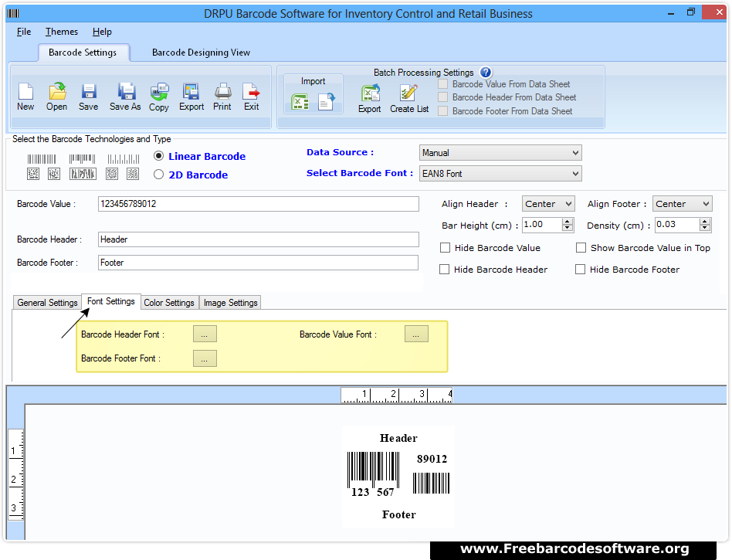Decrease Bar Height with down arrow
732x560 pixels.
568,228
